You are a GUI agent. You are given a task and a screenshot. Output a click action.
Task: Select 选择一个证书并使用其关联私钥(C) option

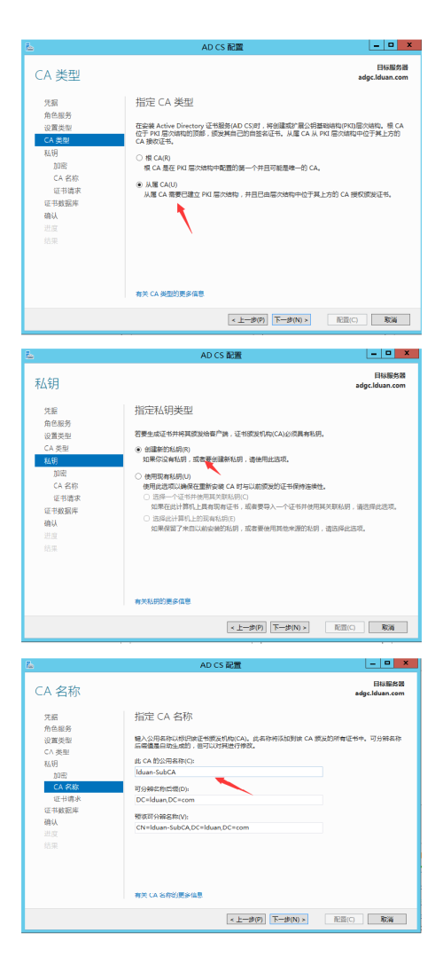click(x=147, y=497)
